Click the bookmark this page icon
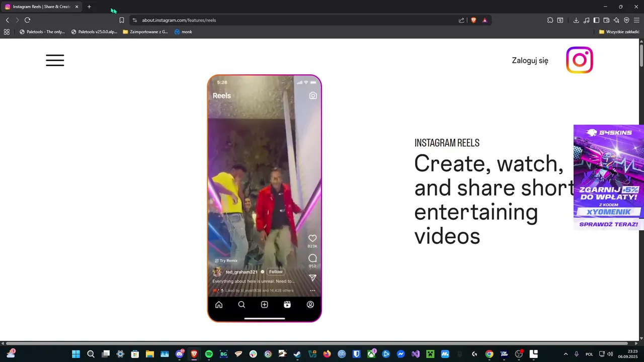644x362 pixels. (122, 20)
